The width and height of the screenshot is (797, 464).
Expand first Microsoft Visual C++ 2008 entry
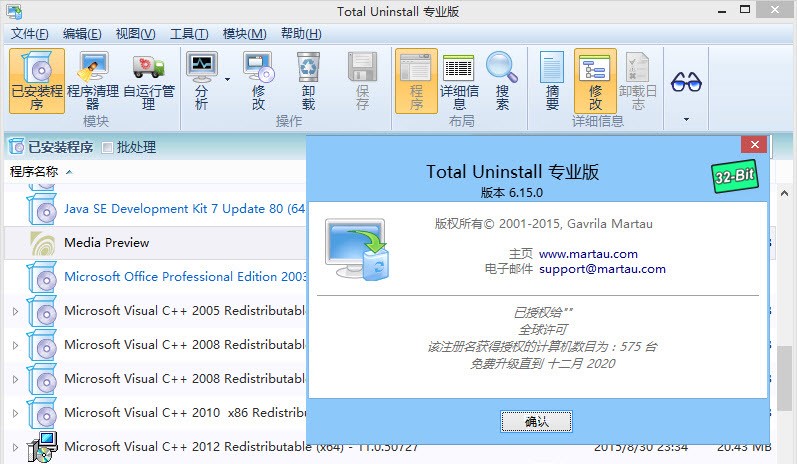click(15, 345)
